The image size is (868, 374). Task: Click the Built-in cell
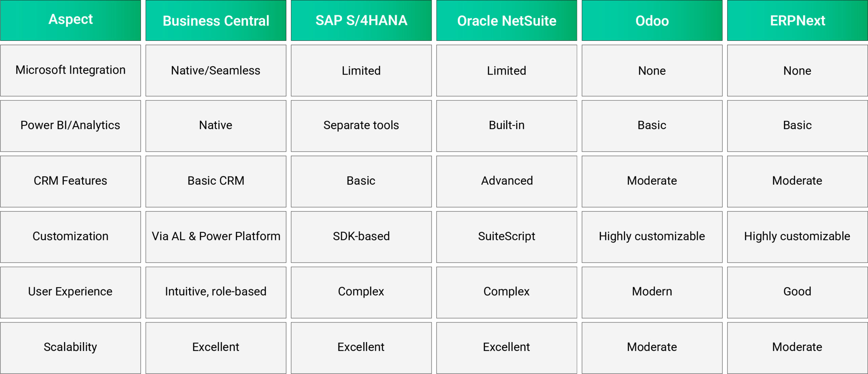[507, 125]
